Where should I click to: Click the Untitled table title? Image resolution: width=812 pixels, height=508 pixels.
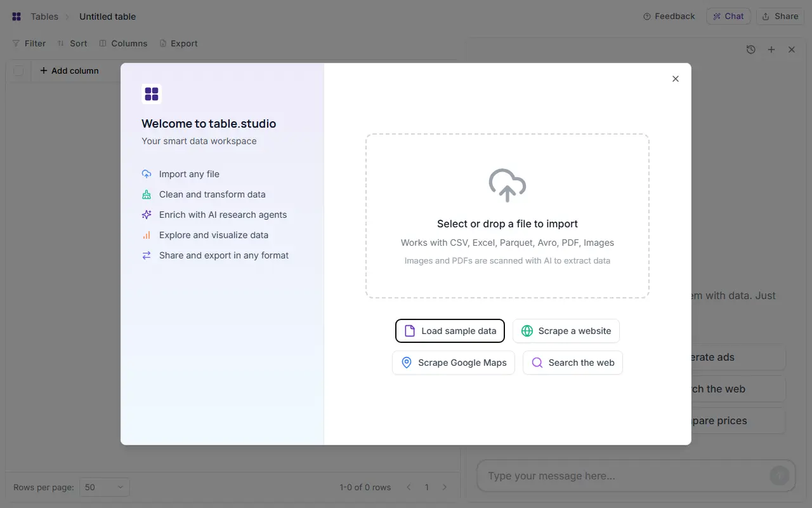coord(107,17)
